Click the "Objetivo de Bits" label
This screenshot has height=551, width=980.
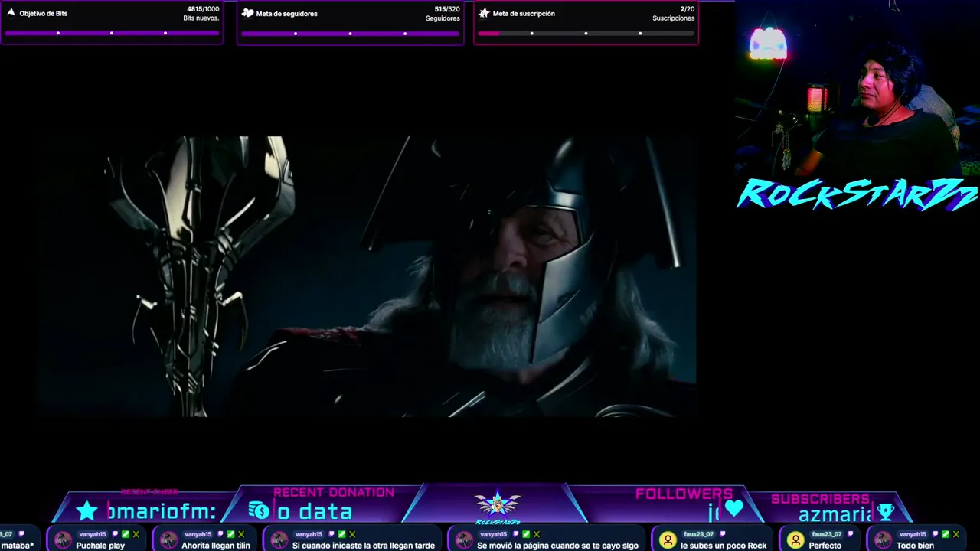(x=44, y=14)
